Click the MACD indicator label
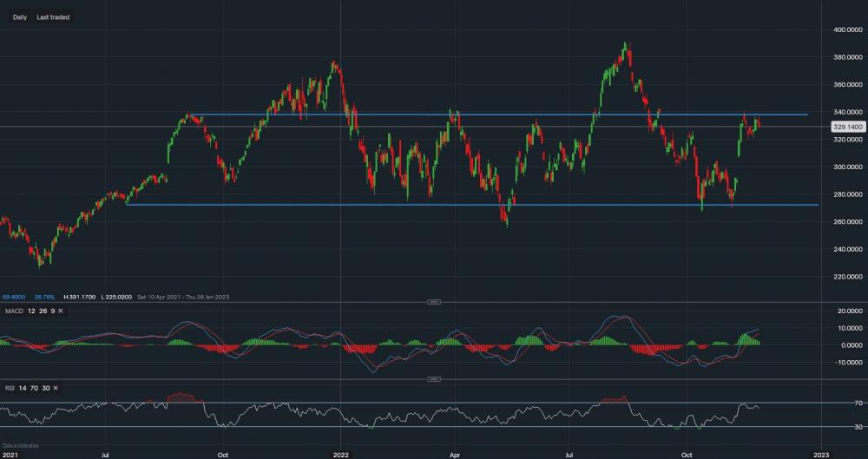868x459 pixels. (12, 311)
